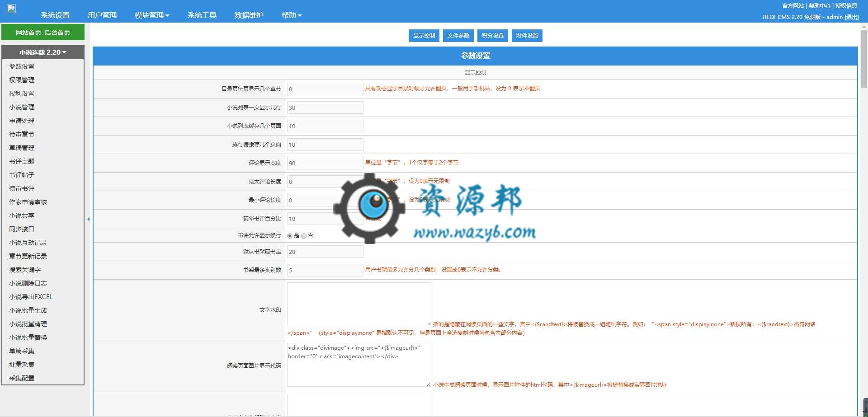Open the 帮助 dropdown menu
Screen dimensions: 868x417
pos(292,15)
